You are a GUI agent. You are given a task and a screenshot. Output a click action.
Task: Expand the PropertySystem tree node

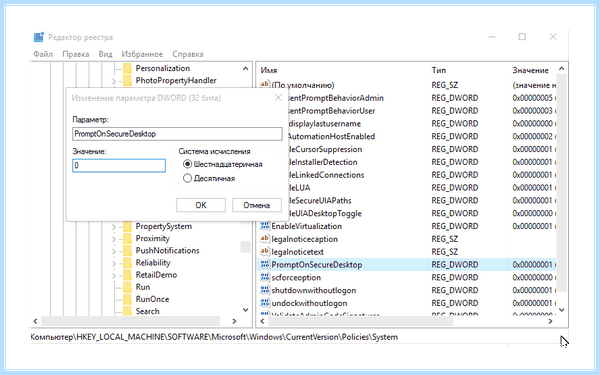pyautogui.click(x=114, y=227)
